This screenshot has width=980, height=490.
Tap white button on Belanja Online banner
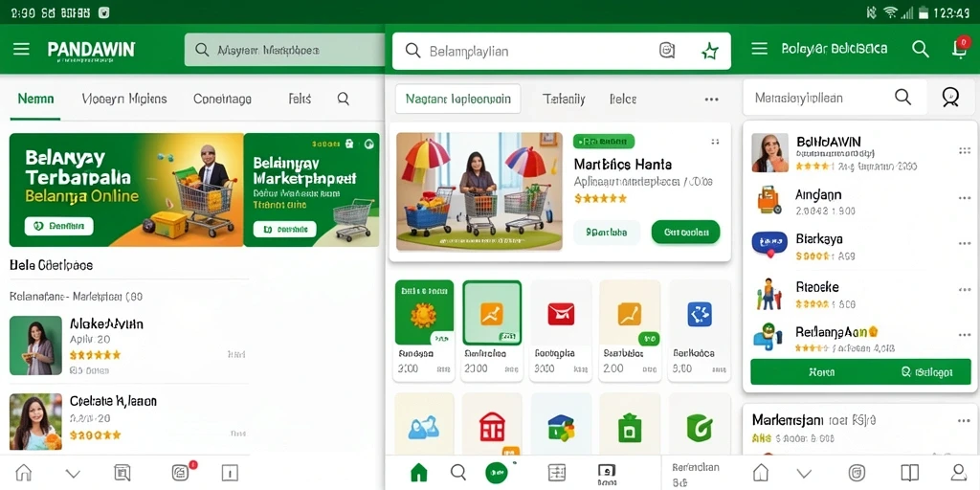[x=58, y=226]
